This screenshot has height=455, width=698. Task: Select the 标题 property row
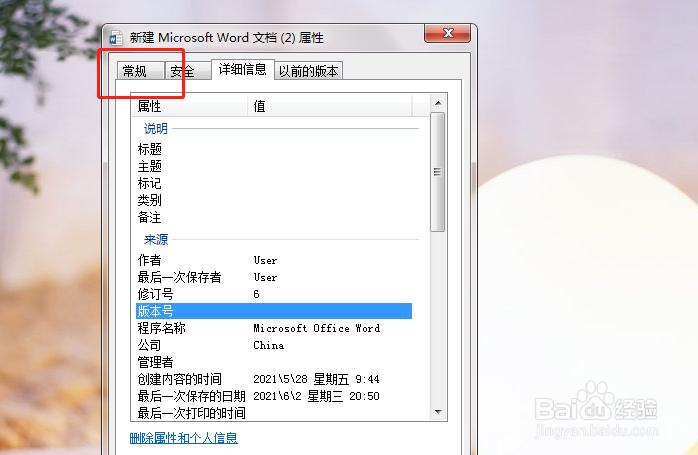point(274,149)
